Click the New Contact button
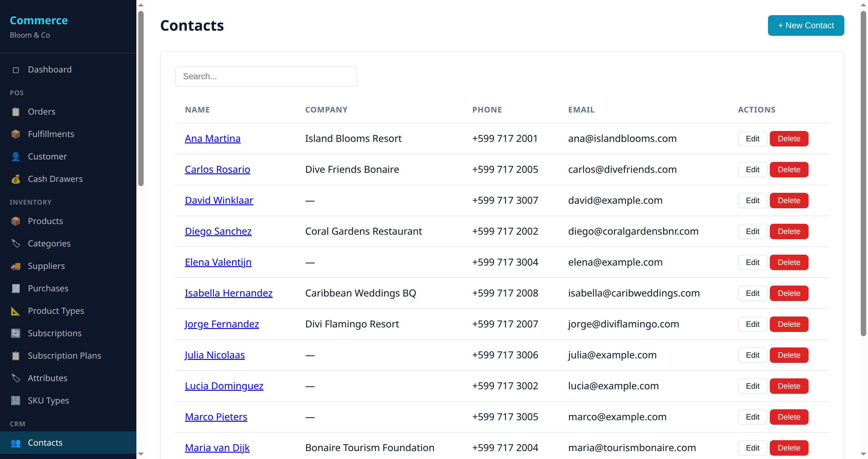Image resolution: width=868 pixels, height=459 pixels. pyautogui.click(x=806, y=25)
